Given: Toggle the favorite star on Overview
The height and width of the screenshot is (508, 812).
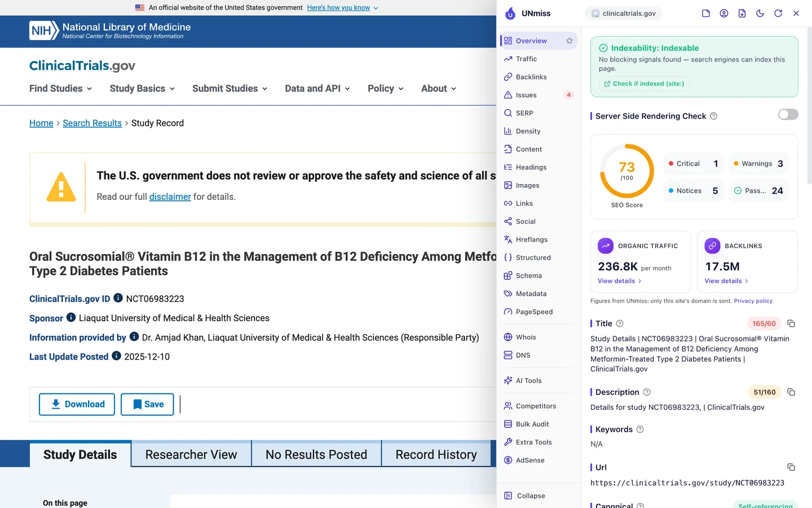Looking at the screenshot, I should click(x=570, y=41).
